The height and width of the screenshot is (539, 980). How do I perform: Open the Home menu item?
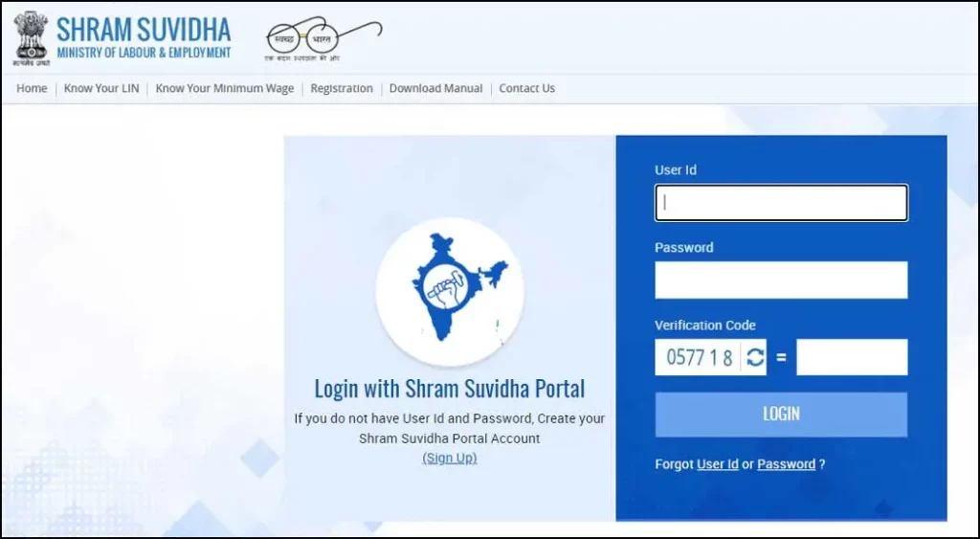point(32,88)
